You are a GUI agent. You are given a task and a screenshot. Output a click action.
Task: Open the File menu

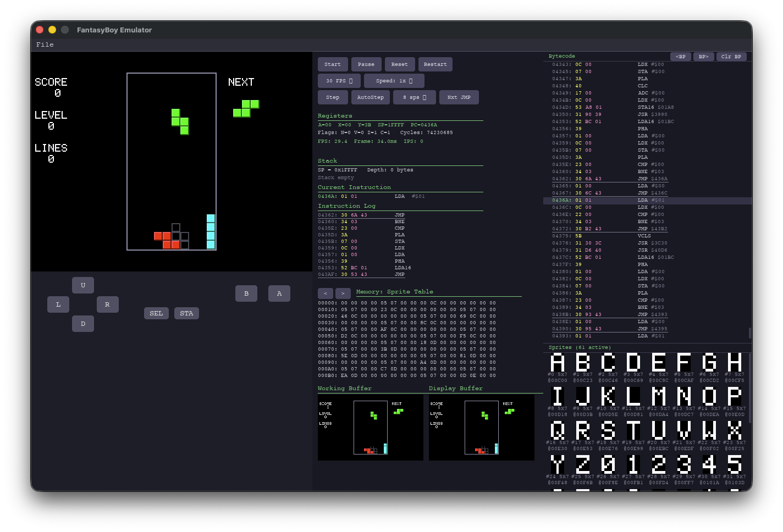pyautogui.click(x=45, y=45)
